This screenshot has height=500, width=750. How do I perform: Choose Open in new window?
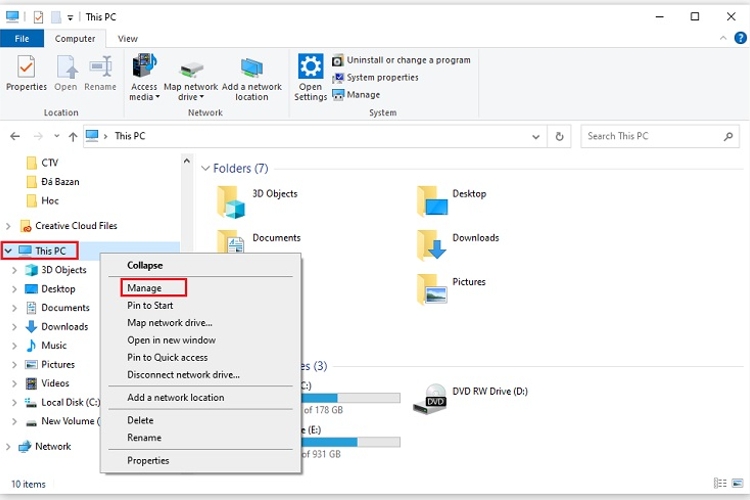click(171, 340)
